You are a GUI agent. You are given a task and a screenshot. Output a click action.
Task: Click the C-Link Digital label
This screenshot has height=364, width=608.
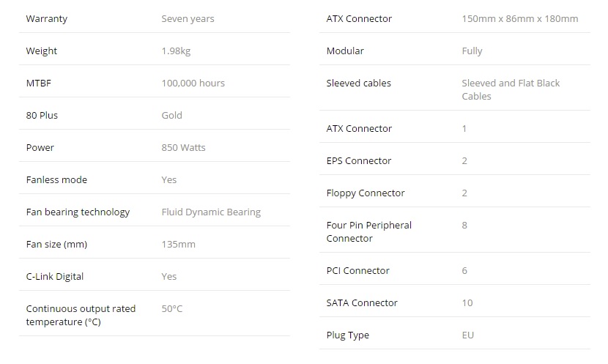click(x=55, y=277)
